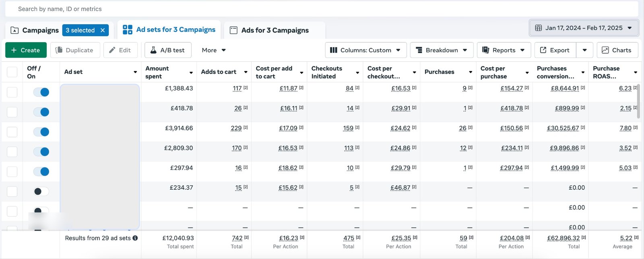Screen dimensions: 644x259
Task: Open the More dropdown menu
Action: tap(214, 50)
